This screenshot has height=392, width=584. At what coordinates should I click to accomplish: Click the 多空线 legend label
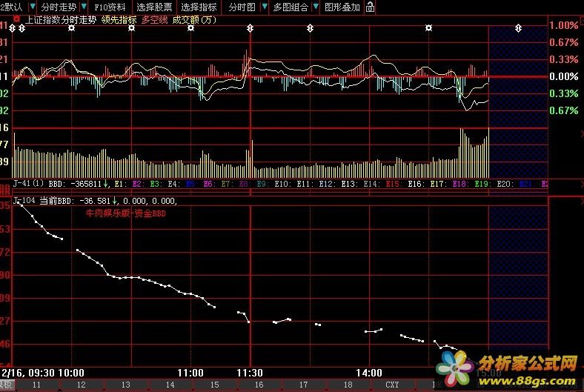click(x=155, y=20)
